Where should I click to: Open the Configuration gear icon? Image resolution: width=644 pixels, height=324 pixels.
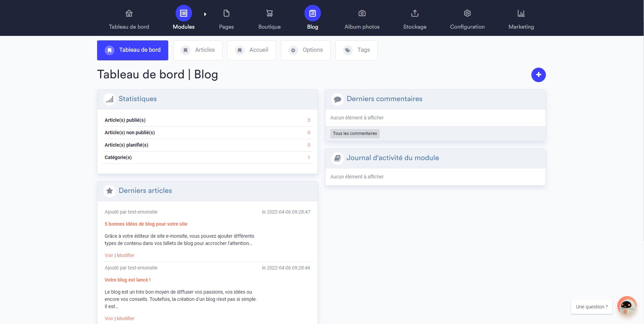pyautogui.click(x=467, y=13)
